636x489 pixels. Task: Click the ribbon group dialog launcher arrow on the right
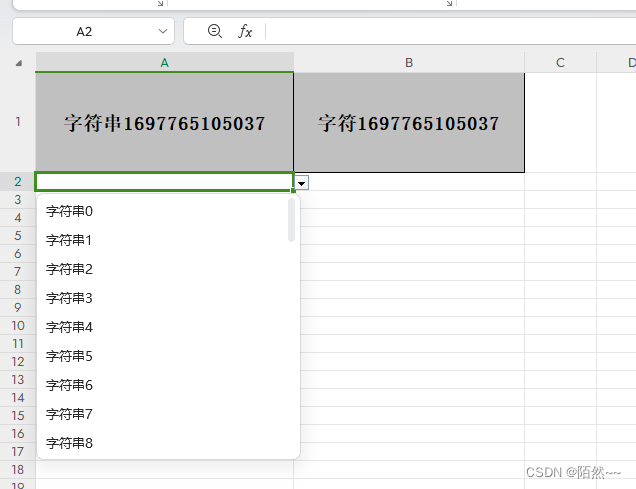click(x=449, y=3)
